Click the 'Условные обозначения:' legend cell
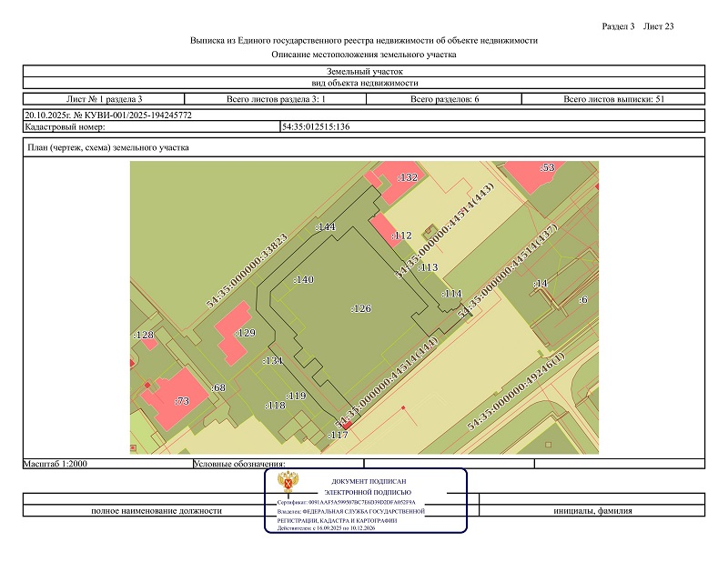This screenshot has width=728, height=562. (240, 464)
